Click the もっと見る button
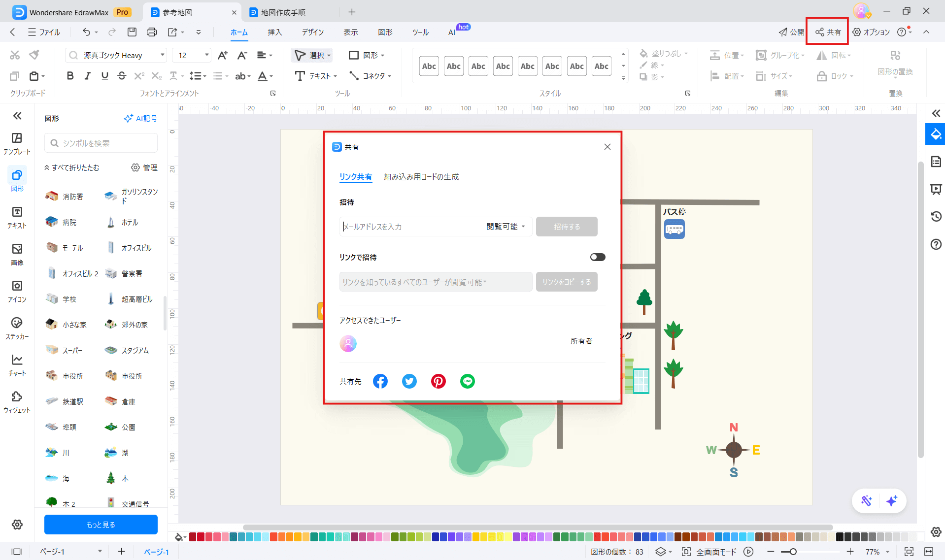 coord(101,525)
